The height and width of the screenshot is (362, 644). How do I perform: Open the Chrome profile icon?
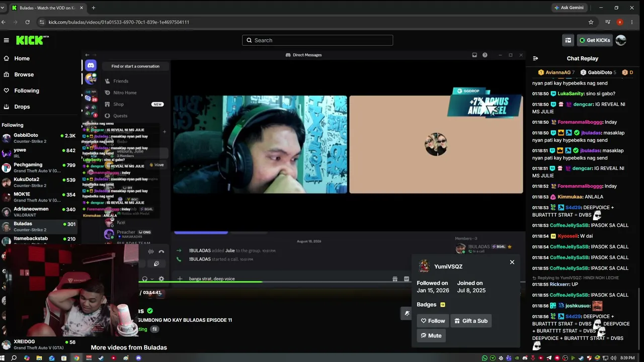620,22
